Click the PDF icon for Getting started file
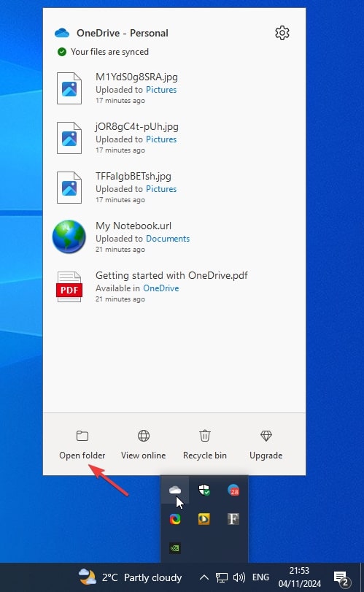The height and width of the screenshot is (592, 364). pyautogui.click(x=69, y=287)
